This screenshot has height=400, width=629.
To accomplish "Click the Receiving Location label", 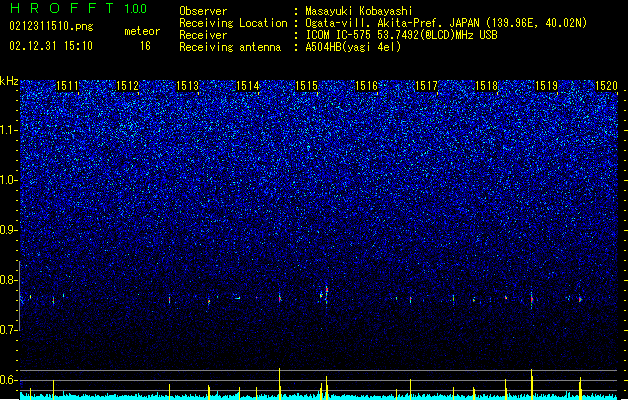I will (x=233, y=23).
